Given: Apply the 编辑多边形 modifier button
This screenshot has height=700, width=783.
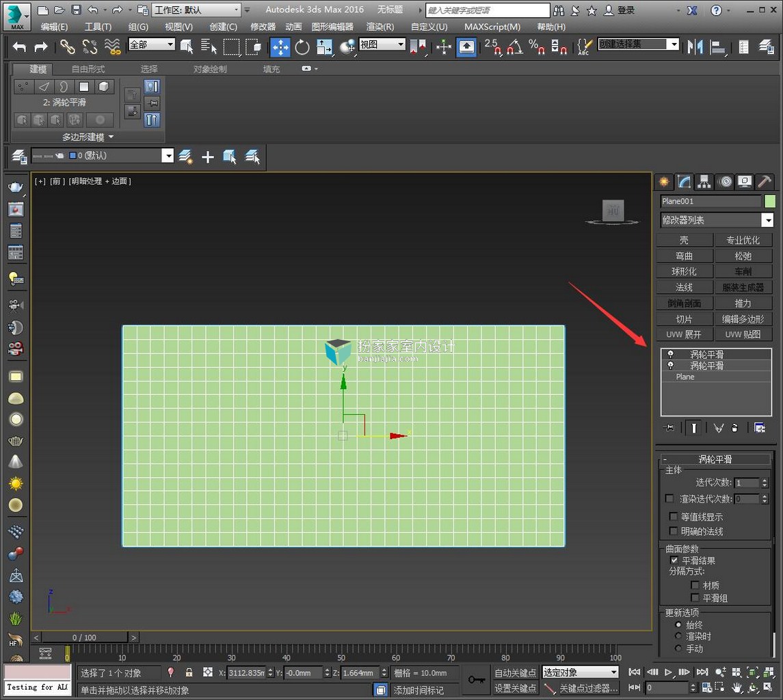Looking at the screenshot, I should pos(743,319).
